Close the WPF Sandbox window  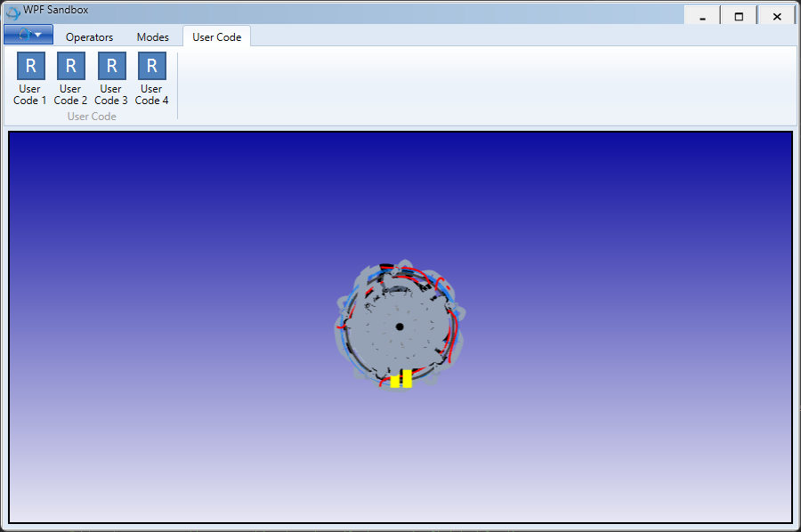777,16
